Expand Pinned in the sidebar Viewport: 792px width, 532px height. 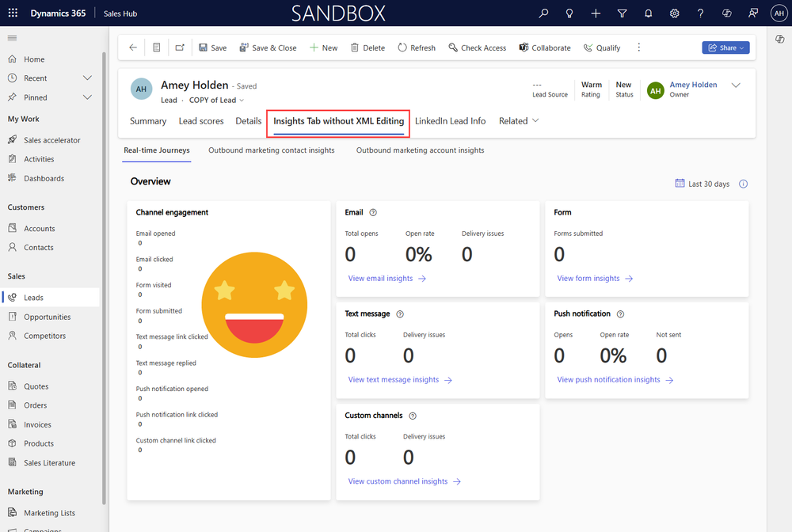[x=87, y=97]
